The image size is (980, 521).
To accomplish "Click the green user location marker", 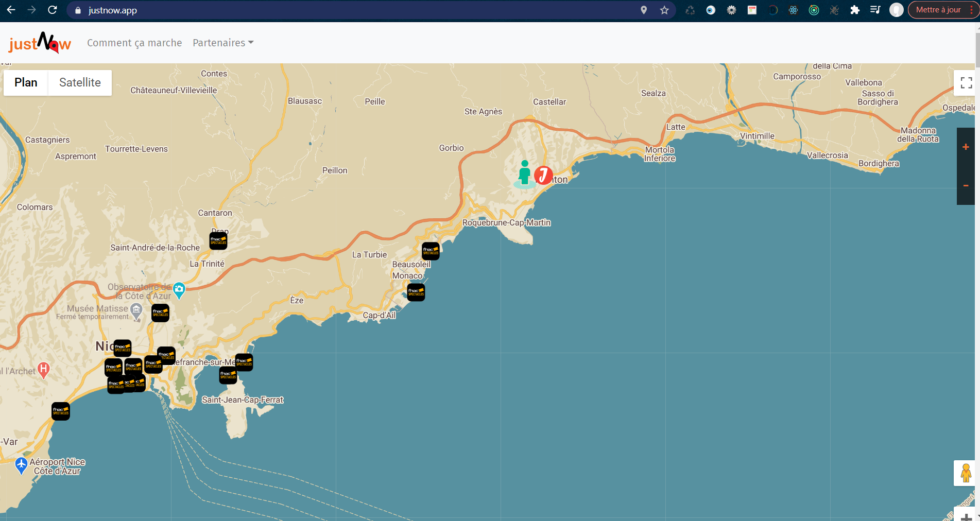I will coord(525,173).
